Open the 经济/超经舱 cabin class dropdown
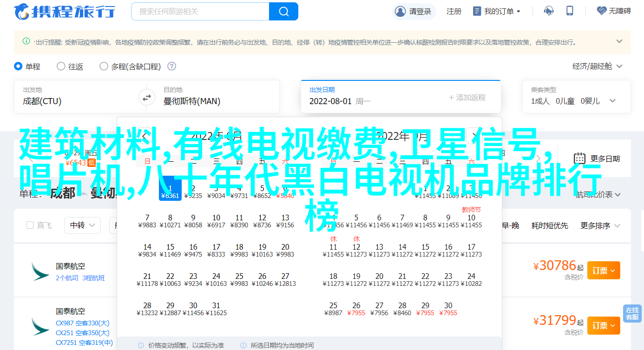This screenshot has height=350, width=644. click(x=598, y=66)
